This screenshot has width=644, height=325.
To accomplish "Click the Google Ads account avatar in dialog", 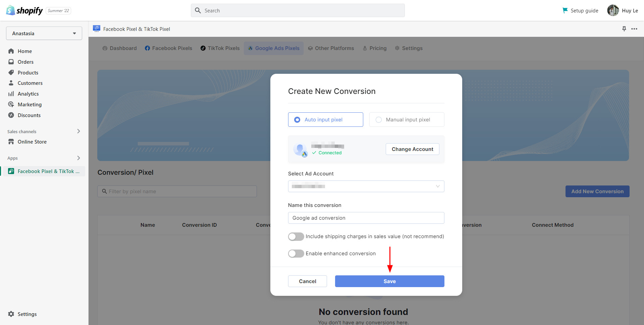I will pyautogui.click(x=300, y=150).
